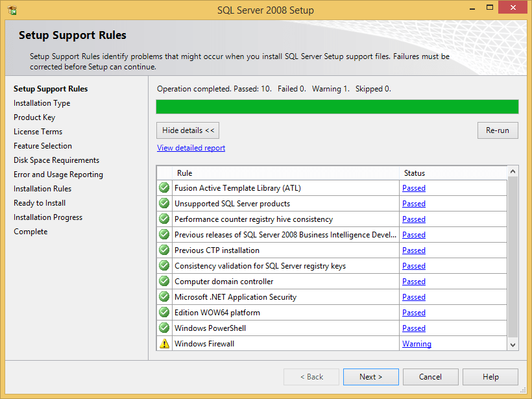Screen dimensions: 532x399
Task: Collapse the rule list with Hide details
Action: pyautogui.click(x=187, y=130)
